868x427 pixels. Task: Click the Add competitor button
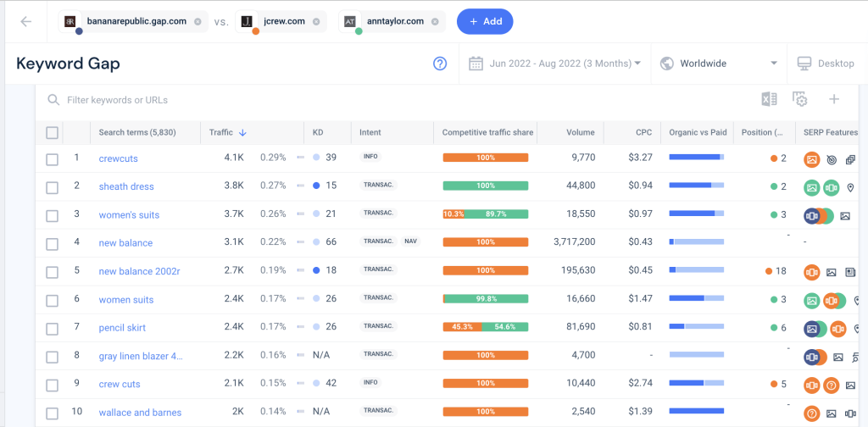(485, 21)
